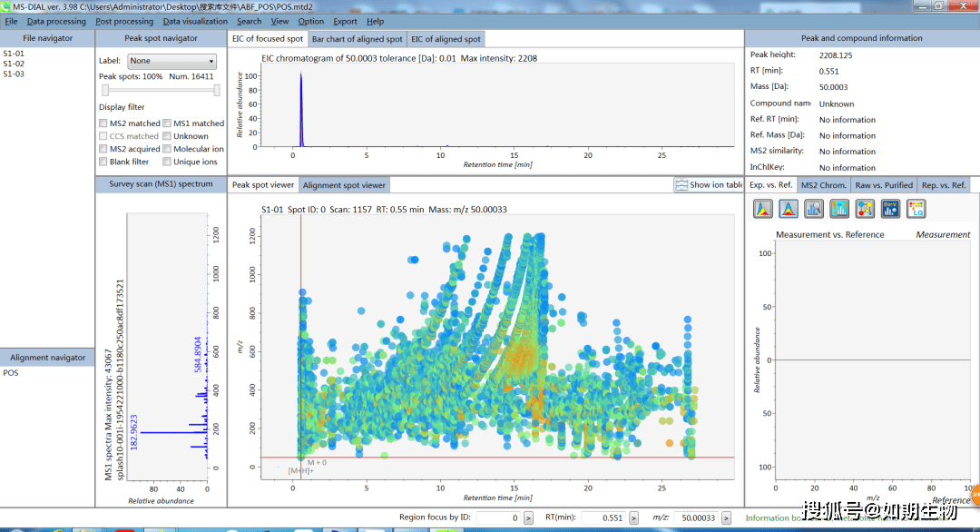Viewport: 980px width, 532px height.
Task: Click the bar chart magnifier icon
Action: (x=814, y=209)
